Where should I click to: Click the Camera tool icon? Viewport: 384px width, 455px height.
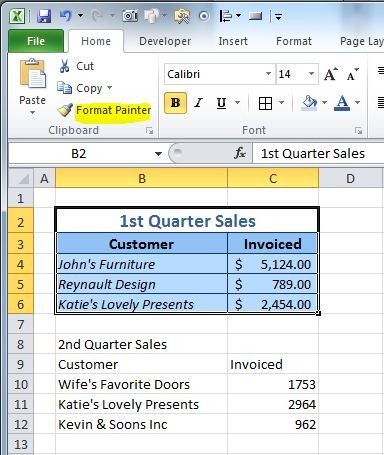pyautogui.click(x=130, y=16)
